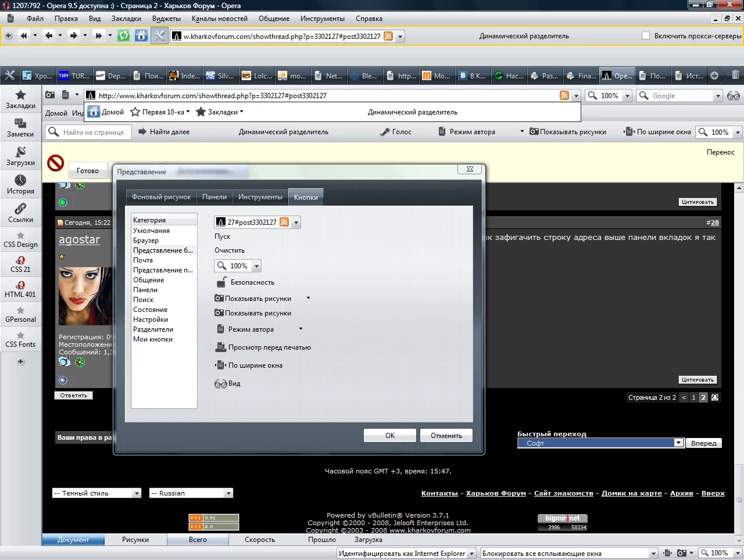Click the RSS feed icon in the address bar
This screenshot has width=744, height=560.
coord(564,95)
